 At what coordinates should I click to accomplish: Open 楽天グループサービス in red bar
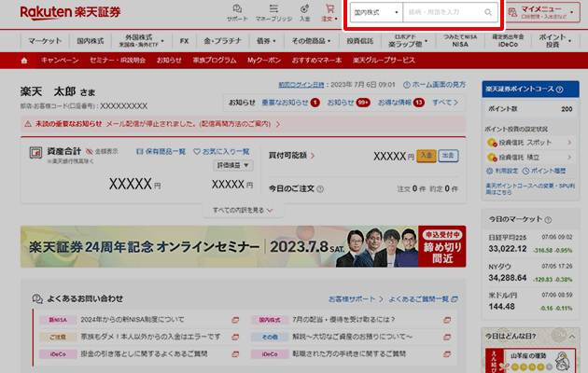384,61
